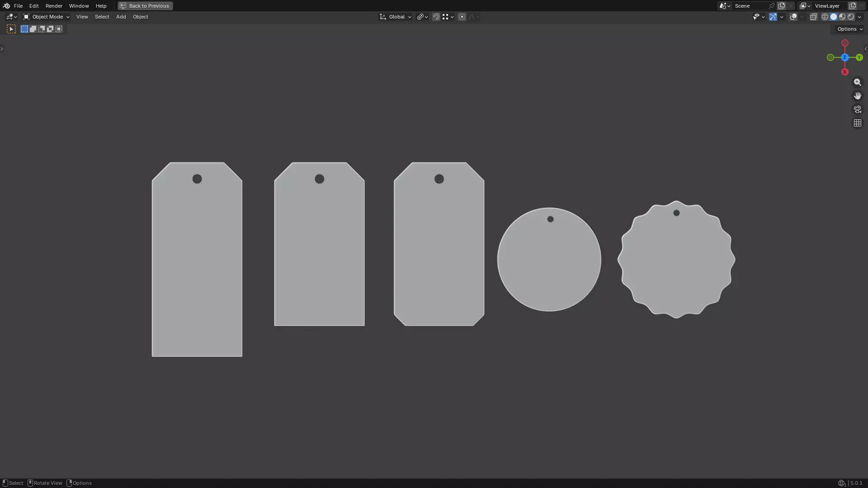Click the ViewLayer name field

coord(830,6)
